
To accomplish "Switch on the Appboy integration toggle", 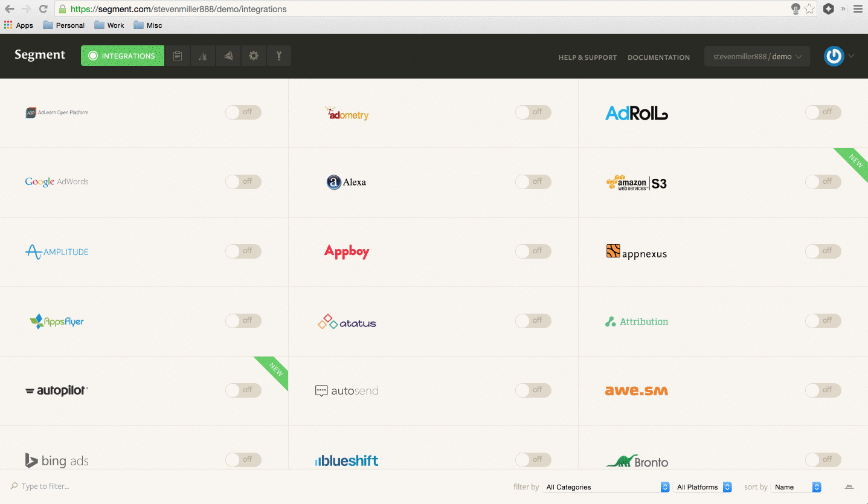I will click(x=533, y=251).
